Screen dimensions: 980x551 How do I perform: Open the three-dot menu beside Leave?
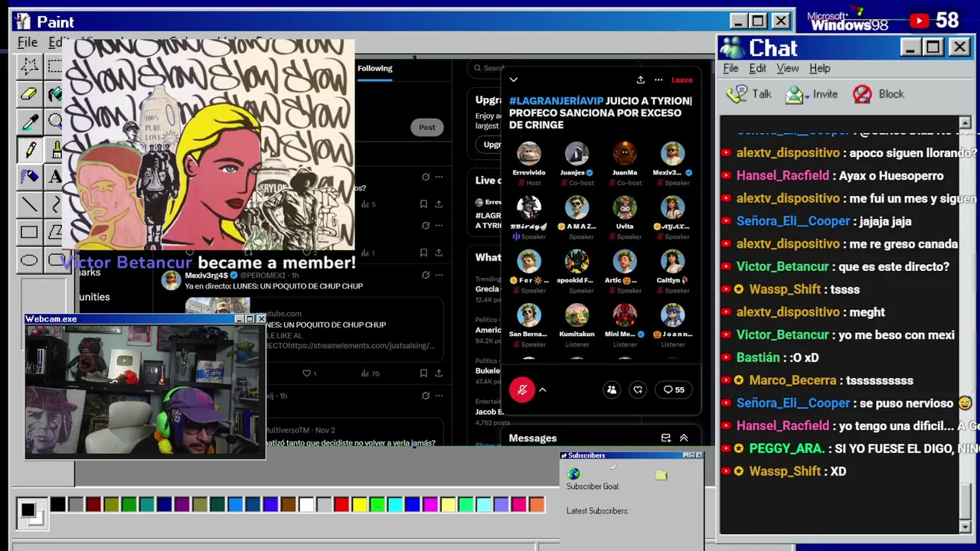(658, 80)
